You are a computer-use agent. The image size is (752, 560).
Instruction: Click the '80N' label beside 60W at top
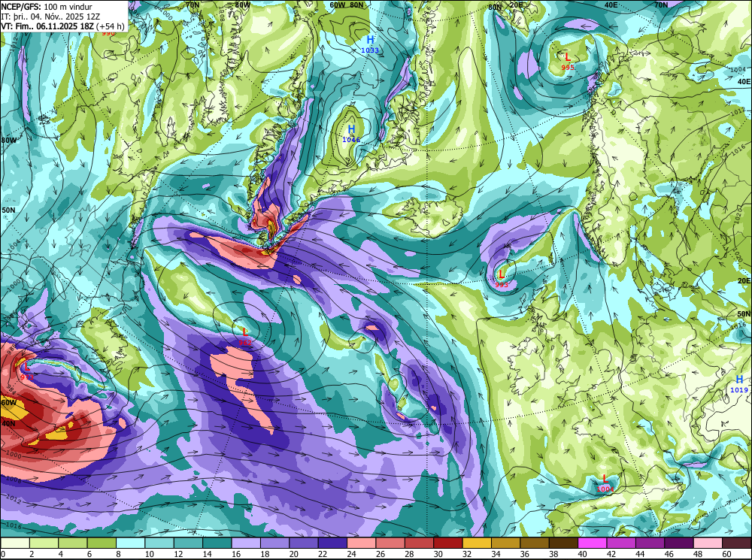coord(356,5)
